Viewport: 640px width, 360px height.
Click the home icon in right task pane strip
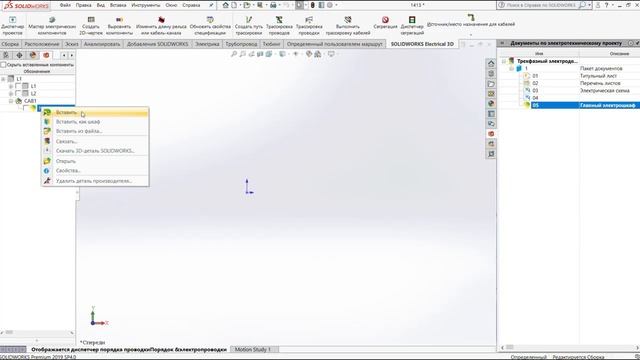pyautogui.click(x=491, y=63)
